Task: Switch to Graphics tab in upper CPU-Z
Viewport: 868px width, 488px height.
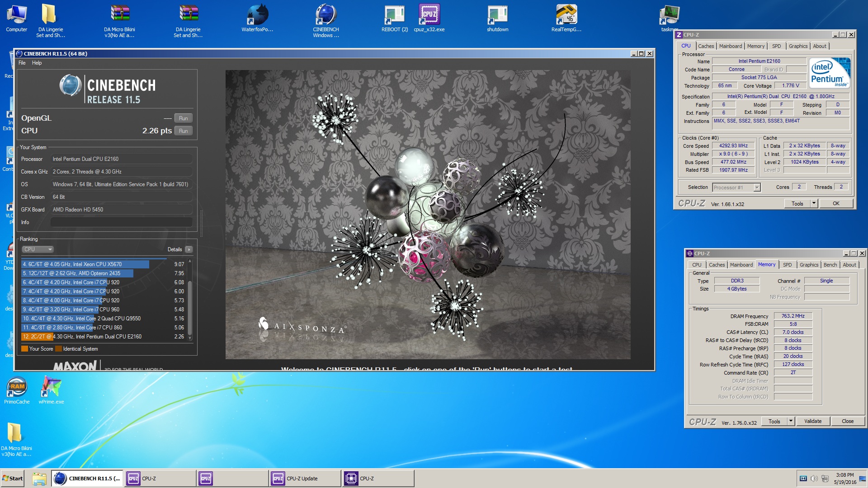Action: coord(798,46)
